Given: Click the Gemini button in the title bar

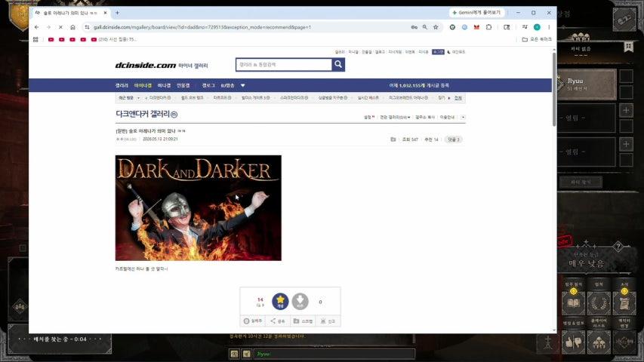Looking at the screenshot, I should [x=476, y=13].
